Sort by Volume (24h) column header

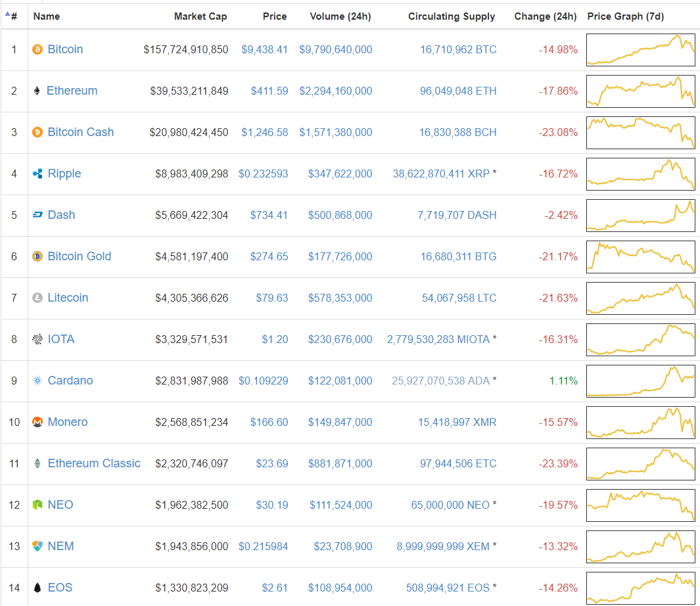[340, 16]
